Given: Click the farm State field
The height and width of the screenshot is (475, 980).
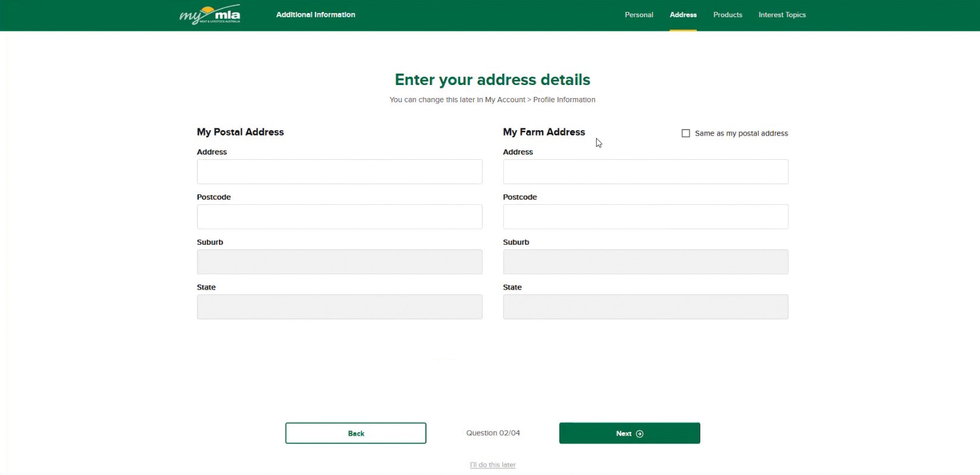Looking at the screenshot, I should click(645, 307).
